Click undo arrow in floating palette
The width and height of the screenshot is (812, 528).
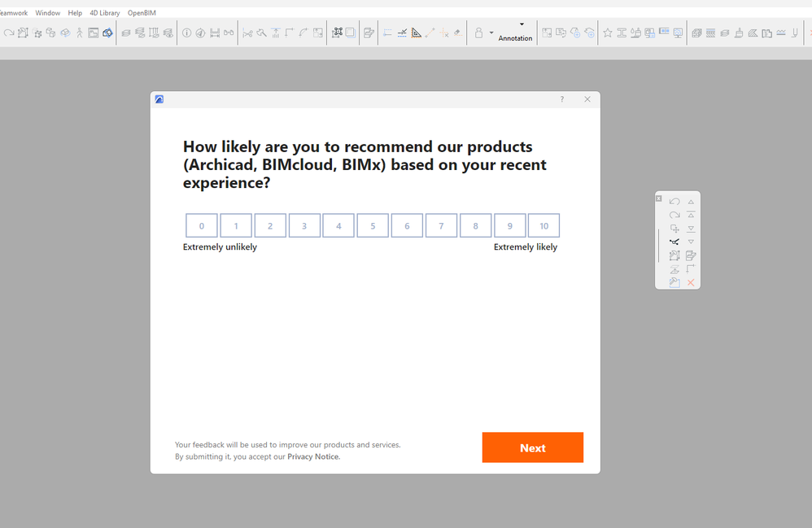[x=674, y=202]
